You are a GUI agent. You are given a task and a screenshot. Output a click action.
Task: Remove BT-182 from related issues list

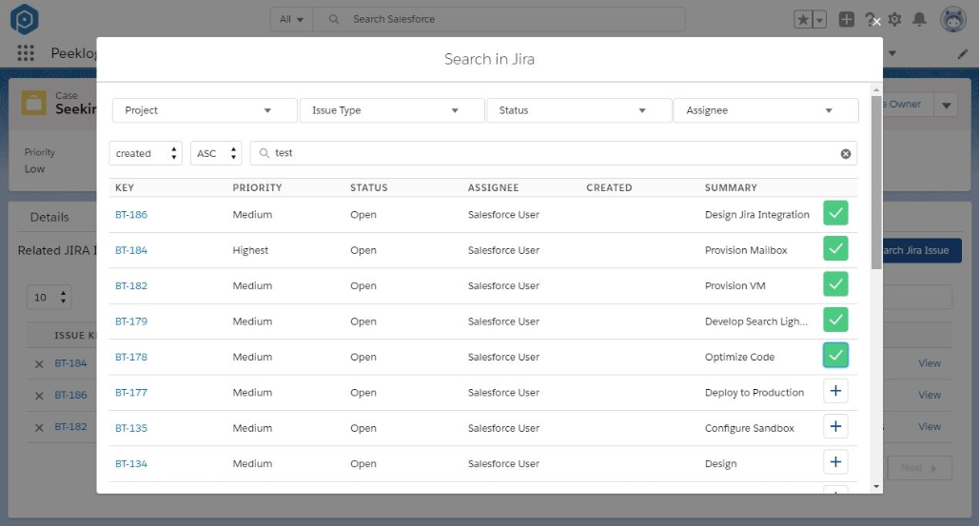coord(39,428)
